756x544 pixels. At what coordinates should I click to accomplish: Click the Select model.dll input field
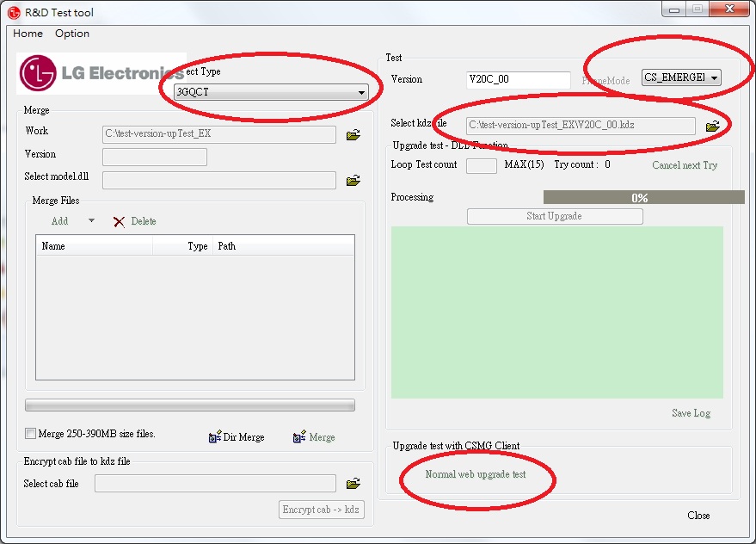coord(219,180)
